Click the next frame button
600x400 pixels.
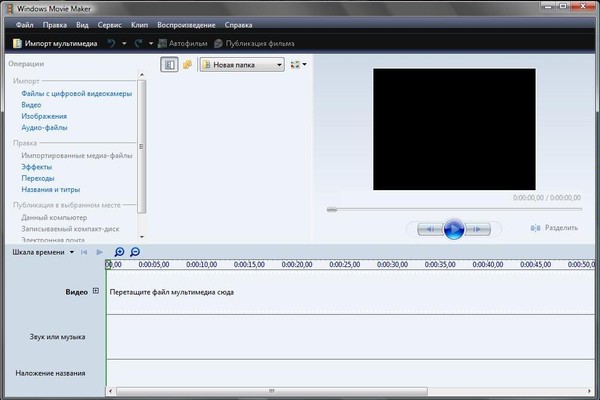pyautogui.click(x=477, y=229)
